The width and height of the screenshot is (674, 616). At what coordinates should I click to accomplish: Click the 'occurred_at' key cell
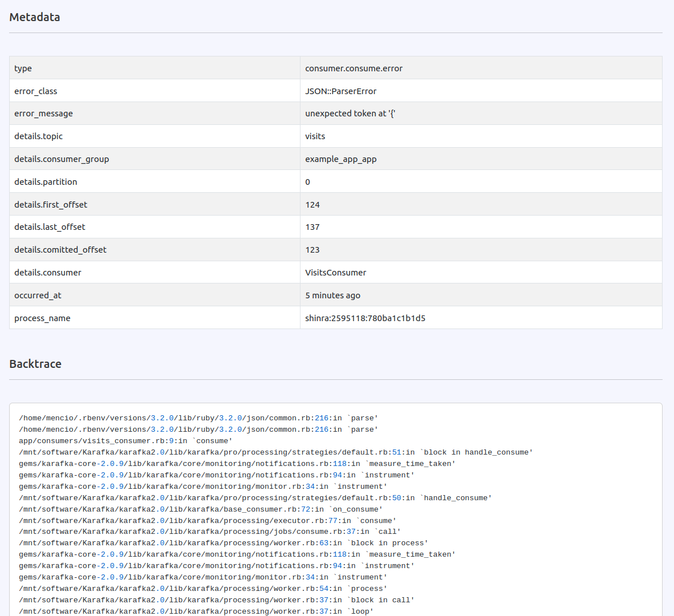pos(155,295)
